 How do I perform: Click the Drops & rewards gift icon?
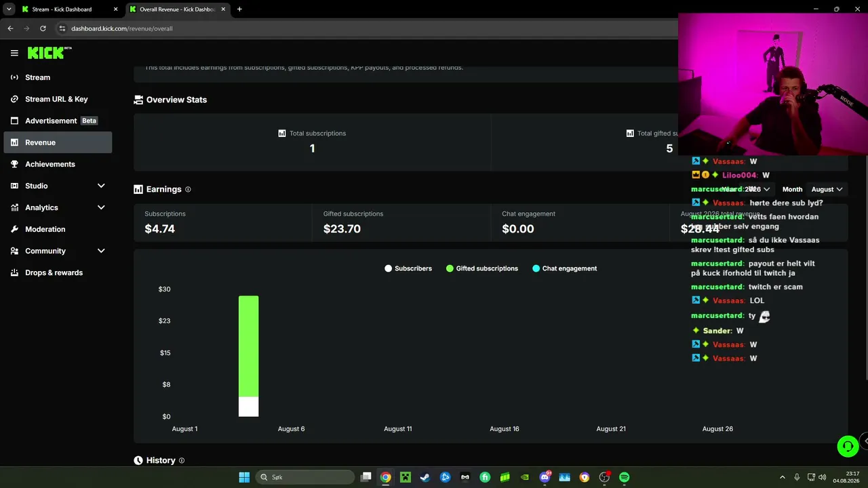[14, 272]
